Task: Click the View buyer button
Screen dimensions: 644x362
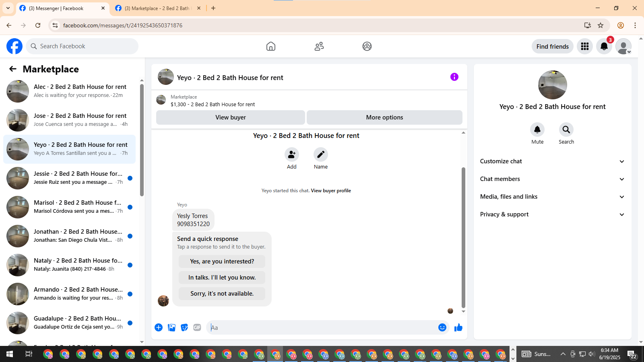Action: 230,117
